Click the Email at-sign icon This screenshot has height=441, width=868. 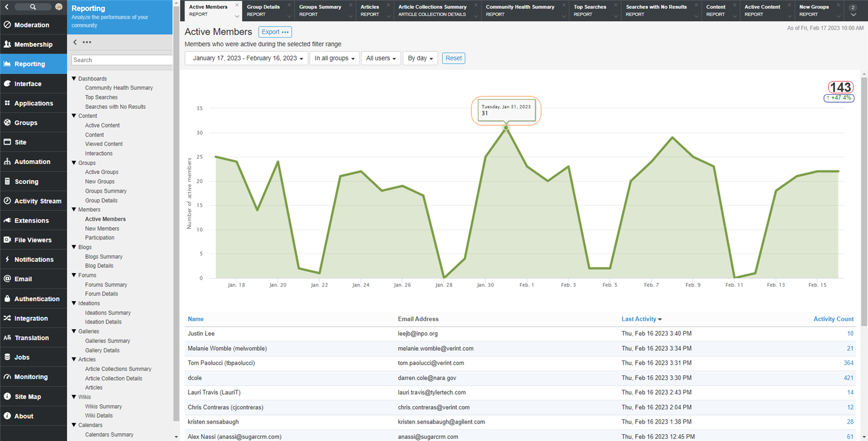(x=7, y=279)
